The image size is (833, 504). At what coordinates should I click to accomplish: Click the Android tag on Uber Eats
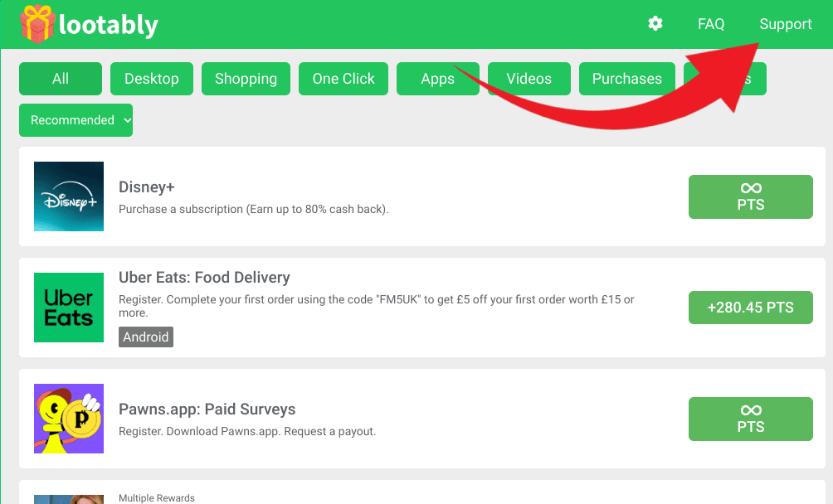[145, 337]
